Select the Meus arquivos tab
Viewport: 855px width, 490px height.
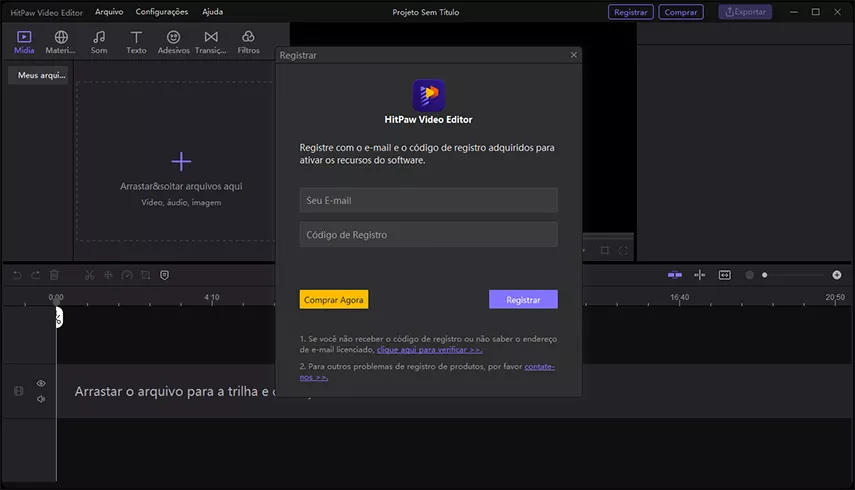tap(39, 75)
